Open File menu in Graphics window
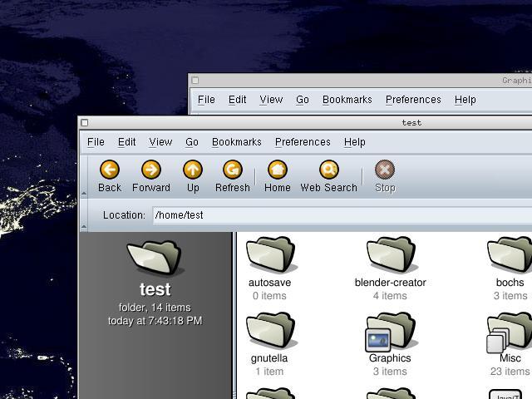532x399 pixels. point(206,100)
